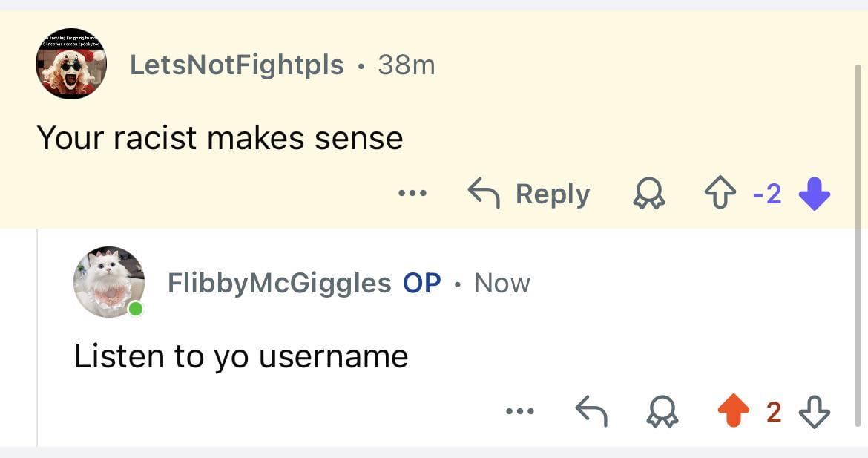Remove upvote on FlibbyMcGiggles reply
Viewport: 868px width, 458px height.
(x=732, y=411)
